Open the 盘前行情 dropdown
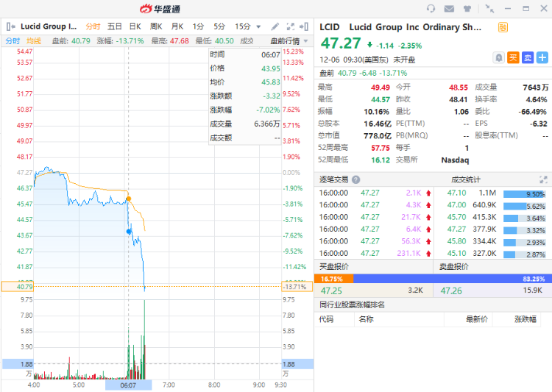552x392 pixels. (289, 41)
